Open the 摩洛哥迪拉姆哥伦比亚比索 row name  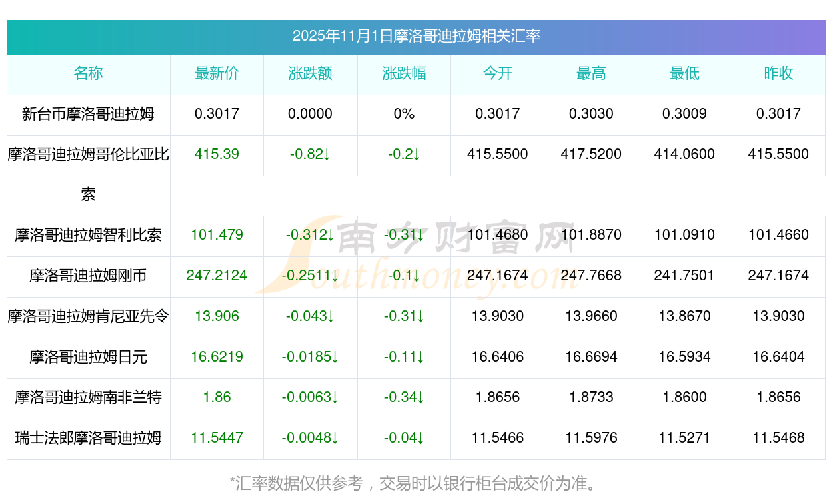coord(88,155)
